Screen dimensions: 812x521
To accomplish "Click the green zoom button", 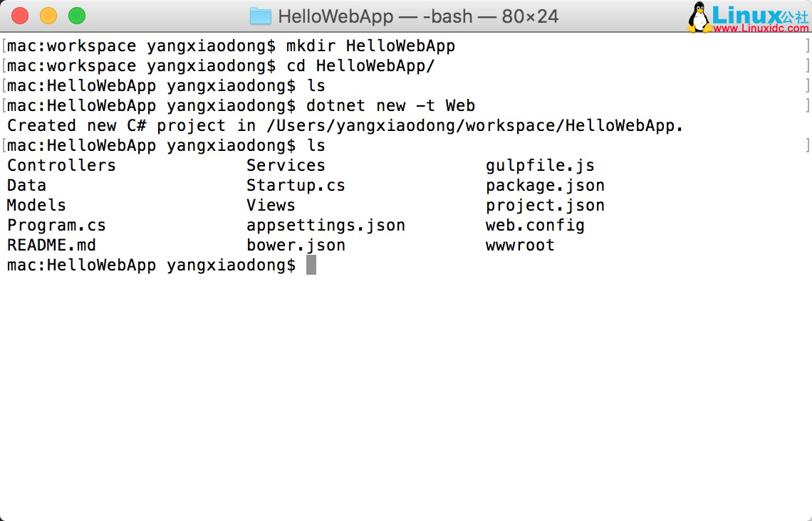I will coord(77,14).
